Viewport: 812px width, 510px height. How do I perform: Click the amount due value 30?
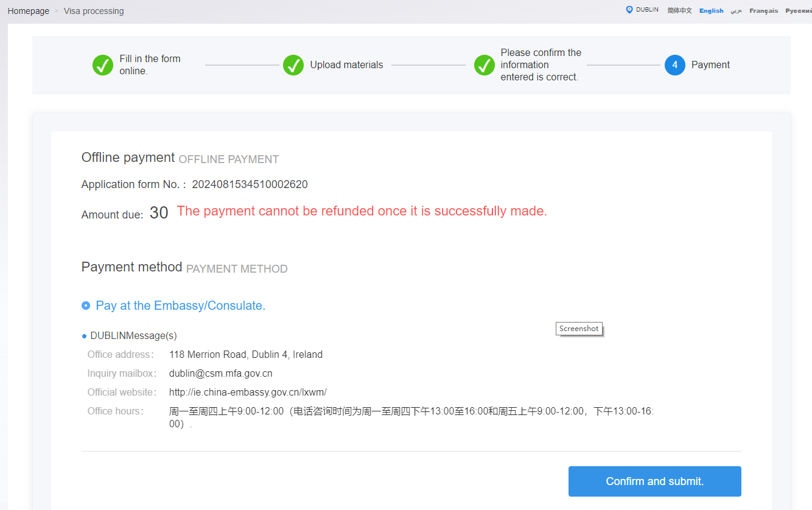point(159,212)
